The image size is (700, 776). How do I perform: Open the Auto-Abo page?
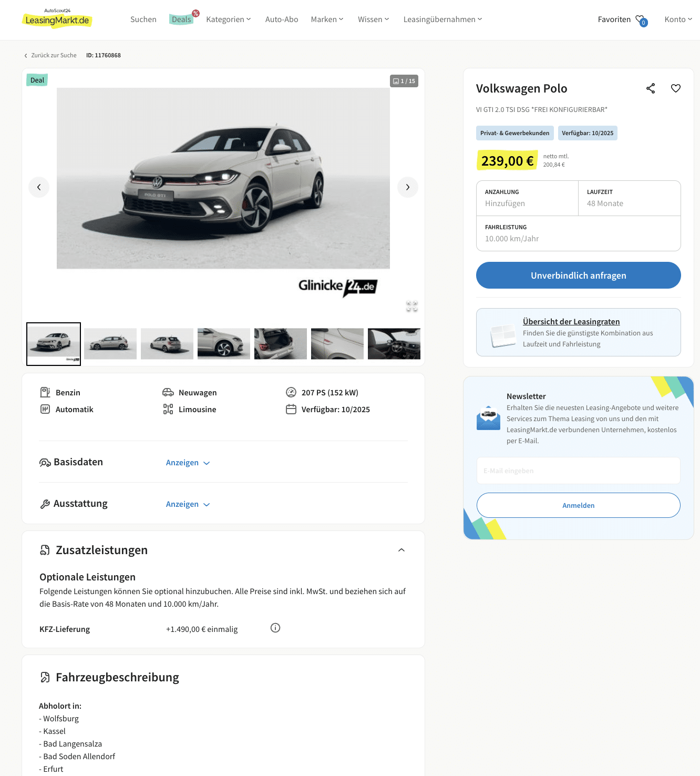(282, 19)
